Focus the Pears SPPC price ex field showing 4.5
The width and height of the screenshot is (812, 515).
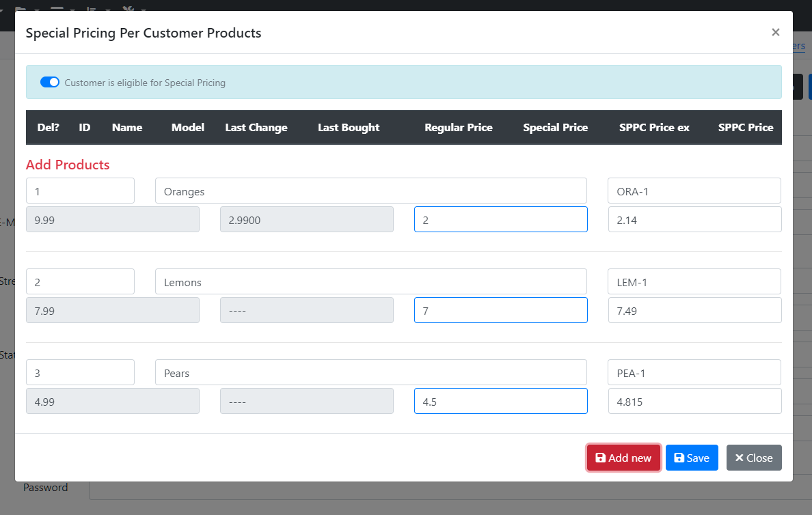pos(501,401)
